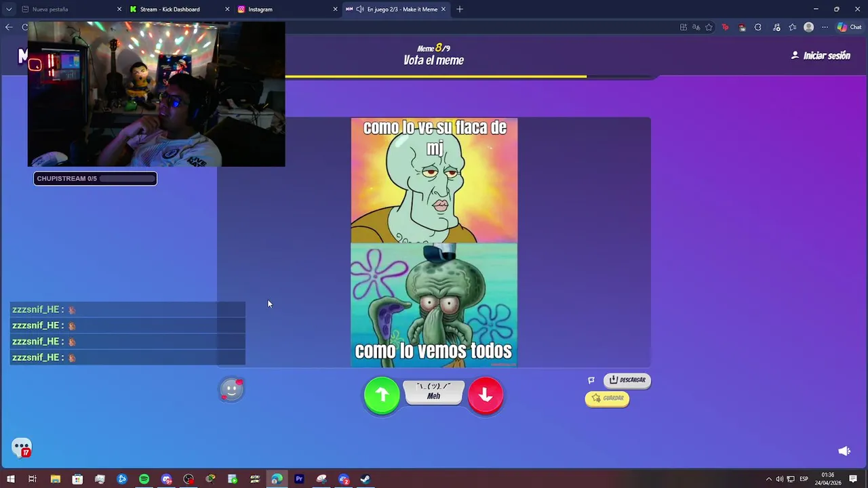
Task: Open browser profile avatar
Action: click(x=808, y=27)
